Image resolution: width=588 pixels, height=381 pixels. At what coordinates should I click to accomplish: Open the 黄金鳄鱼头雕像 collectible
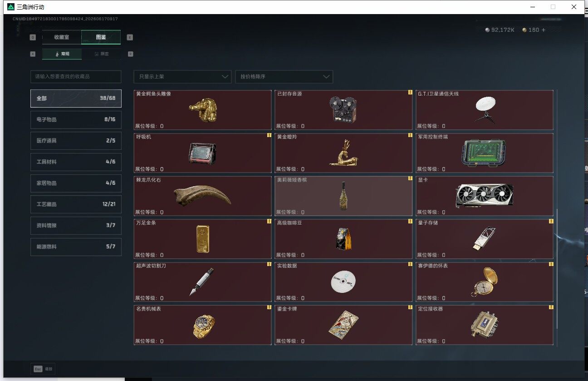point(203,110)
